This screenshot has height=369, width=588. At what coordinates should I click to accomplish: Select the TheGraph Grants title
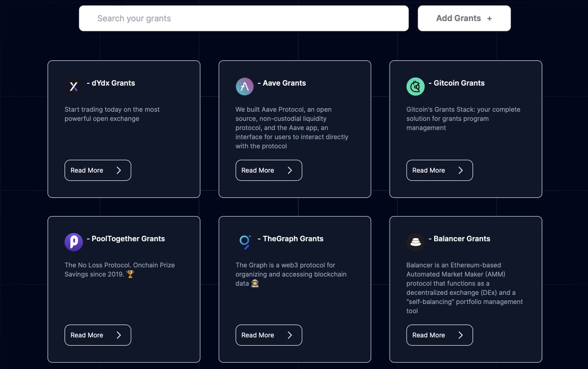point(290,239)
